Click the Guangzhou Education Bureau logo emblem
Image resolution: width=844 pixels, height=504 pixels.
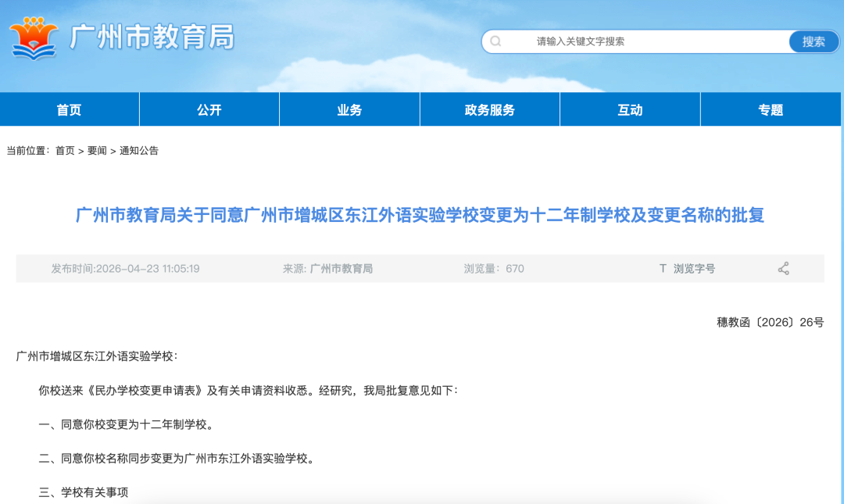click(34, 38)
